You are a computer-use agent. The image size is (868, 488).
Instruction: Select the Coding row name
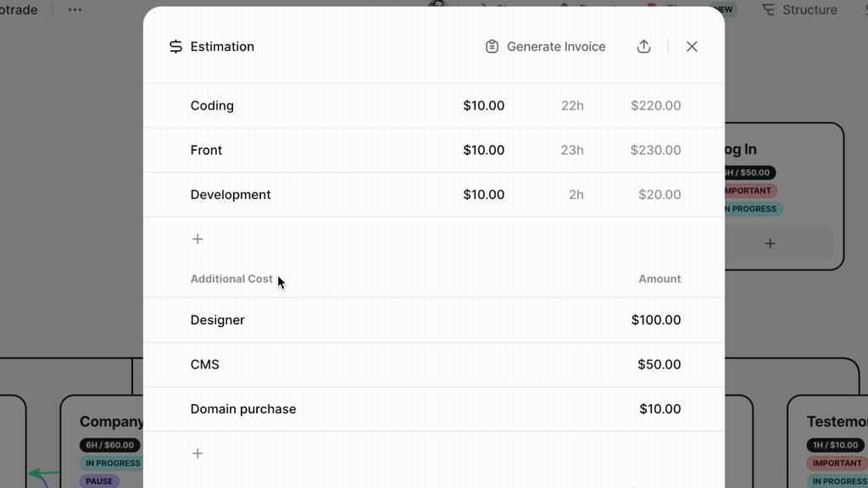point(212,106)
